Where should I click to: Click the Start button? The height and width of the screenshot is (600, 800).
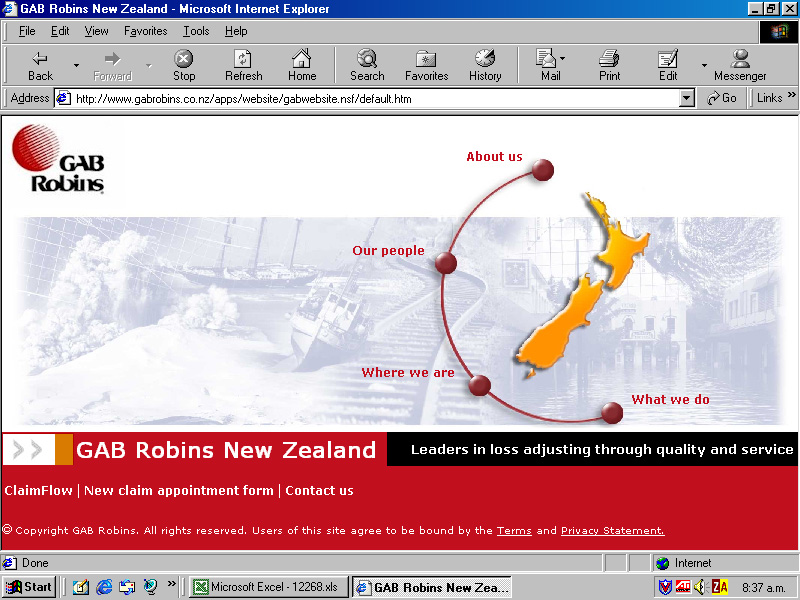tap(29, 587)
